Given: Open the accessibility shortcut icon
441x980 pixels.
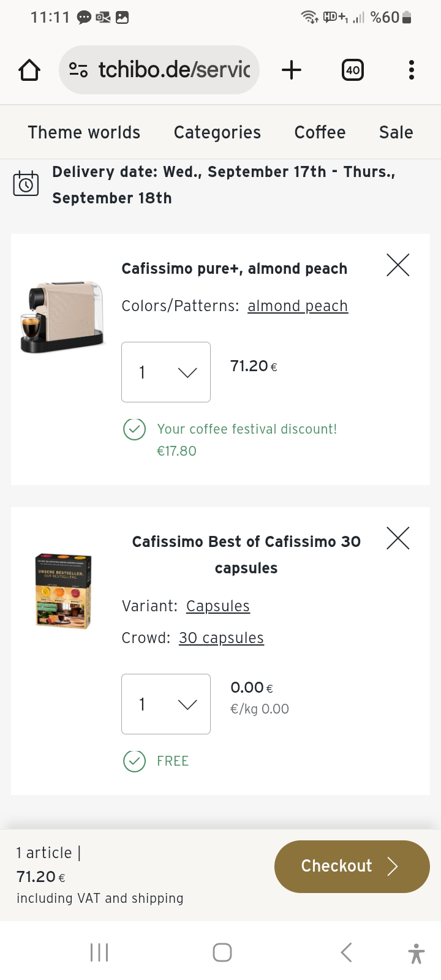Looking at the screenshot, I should coord(416,953).
